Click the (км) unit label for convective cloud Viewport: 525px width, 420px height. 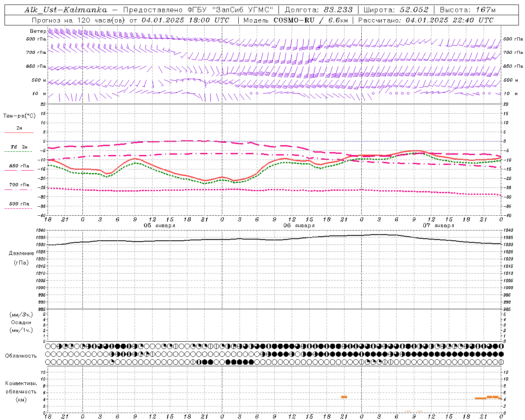click(x=21, y=399)
